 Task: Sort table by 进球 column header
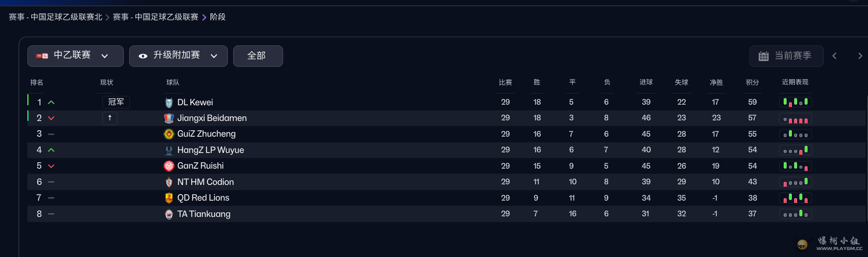coord(646,83)
